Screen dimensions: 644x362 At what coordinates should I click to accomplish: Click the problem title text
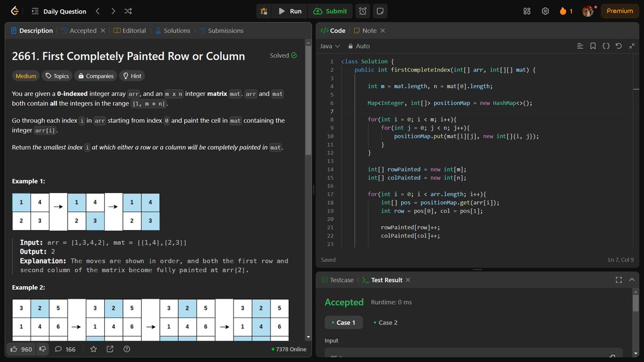click(x=128, y=56)
